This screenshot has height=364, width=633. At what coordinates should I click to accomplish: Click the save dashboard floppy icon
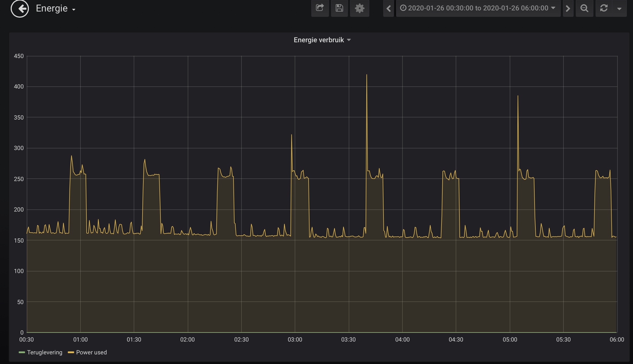(x=339, y=8)
